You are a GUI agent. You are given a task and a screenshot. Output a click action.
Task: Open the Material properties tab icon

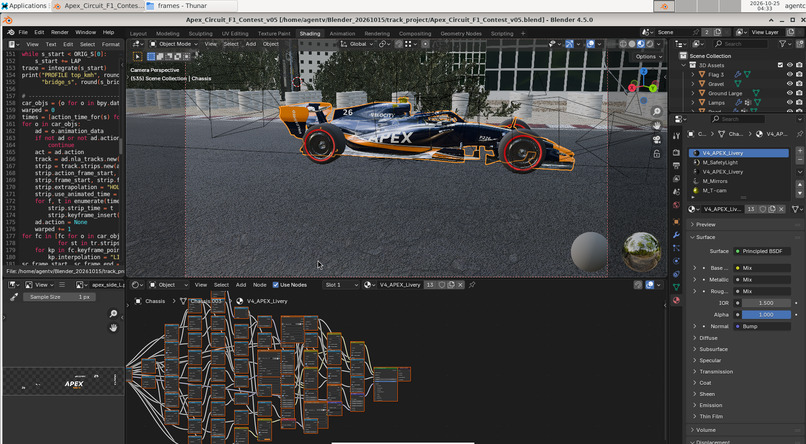[x=676, y=300]
